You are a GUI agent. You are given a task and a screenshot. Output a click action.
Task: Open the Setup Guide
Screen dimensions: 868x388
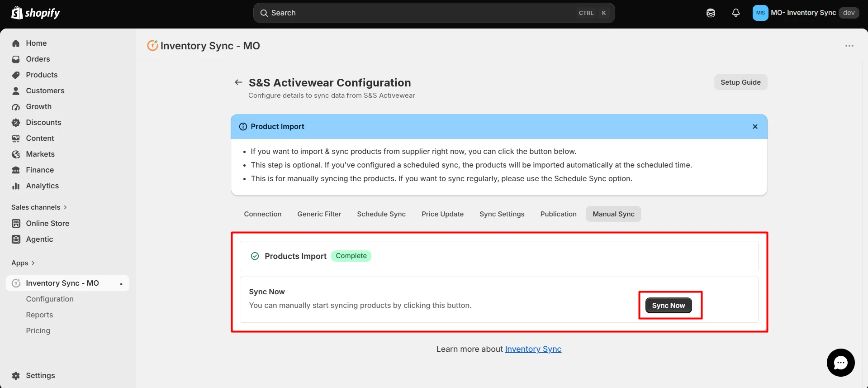coord(740,82)
